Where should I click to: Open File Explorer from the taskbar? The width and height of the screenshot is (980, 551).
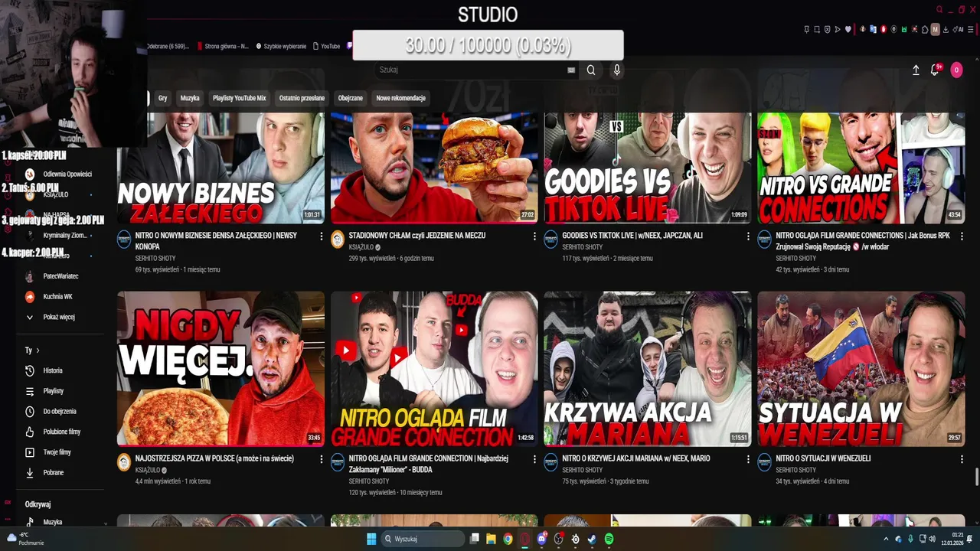pyautogui.click(x=491, y=539)
